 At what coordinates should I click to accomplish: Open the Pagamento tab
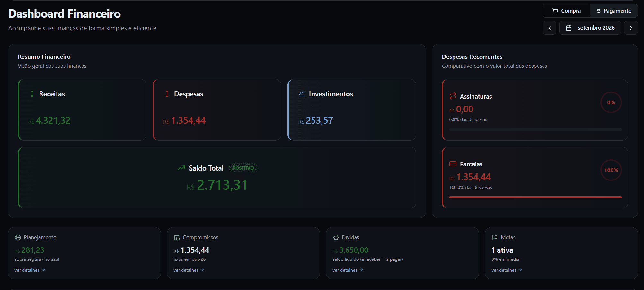tap(614, 11)
